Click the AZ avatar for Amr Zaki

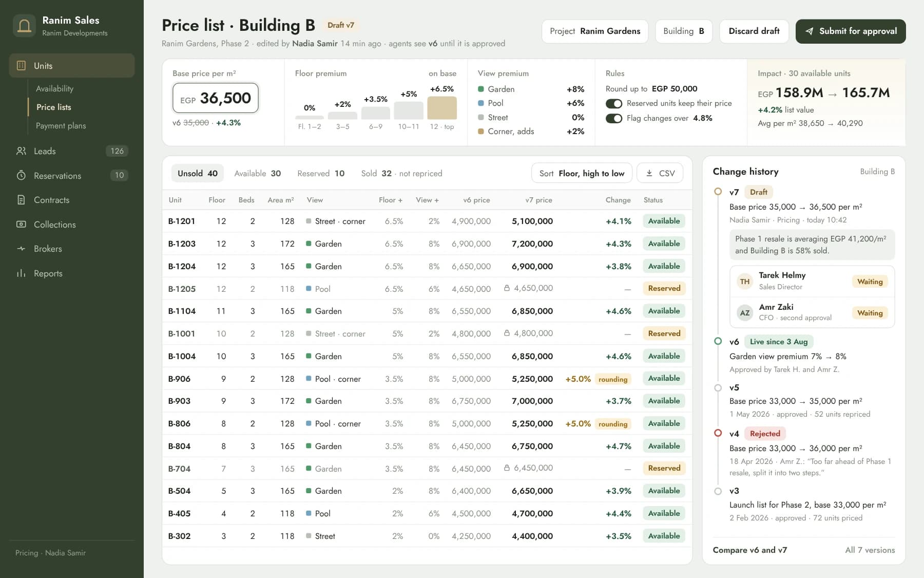point(745,312)
